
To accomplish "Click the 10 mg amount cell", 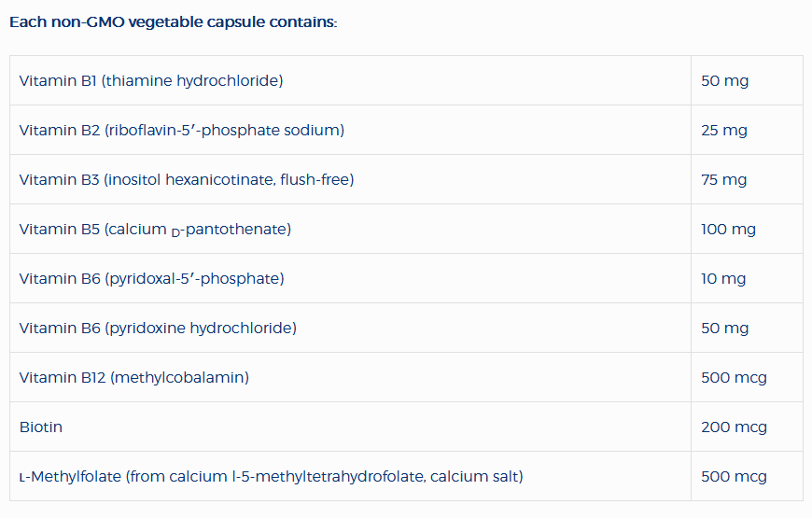I will [724, 279].
